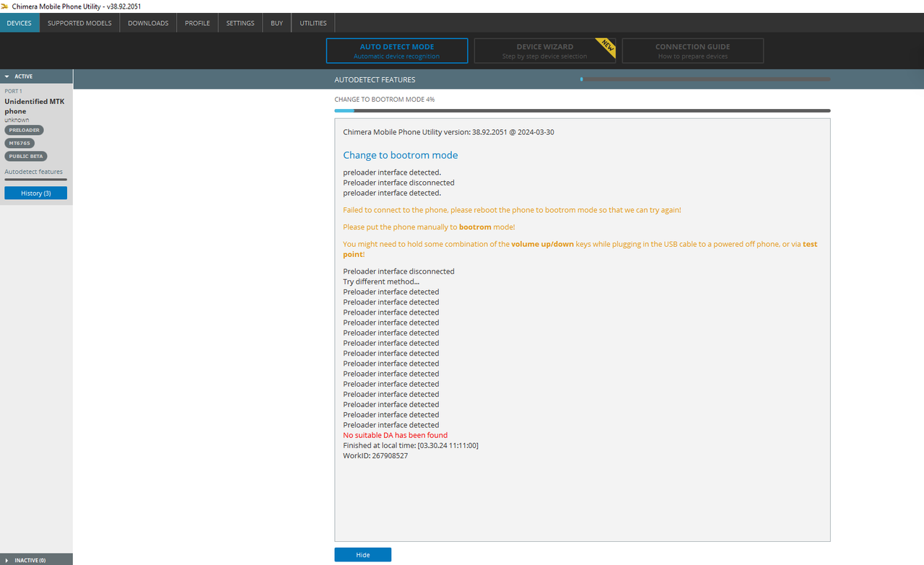The width and height of the screenshot is (924, 565).
Task: Click the "Change to bootrom mode" heading
Action: point(401,155)
